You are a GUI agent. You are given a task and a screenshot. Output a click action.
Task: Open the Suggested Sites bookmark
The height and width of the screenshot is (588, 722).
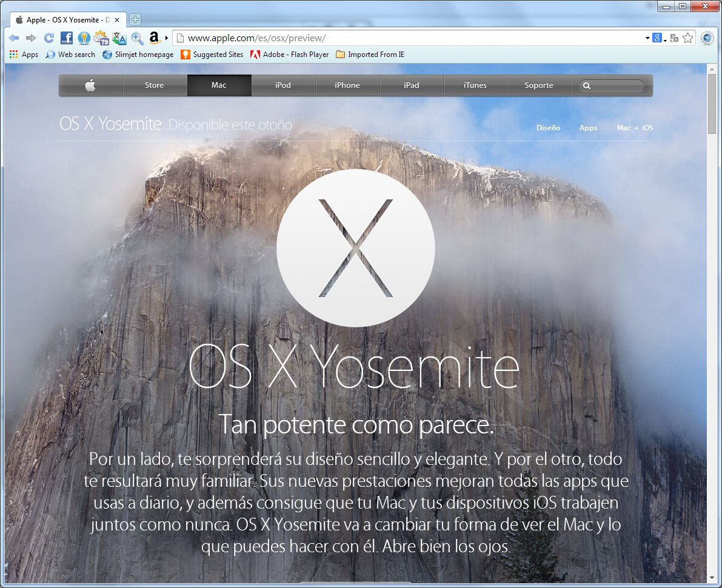tap(212, 55)
